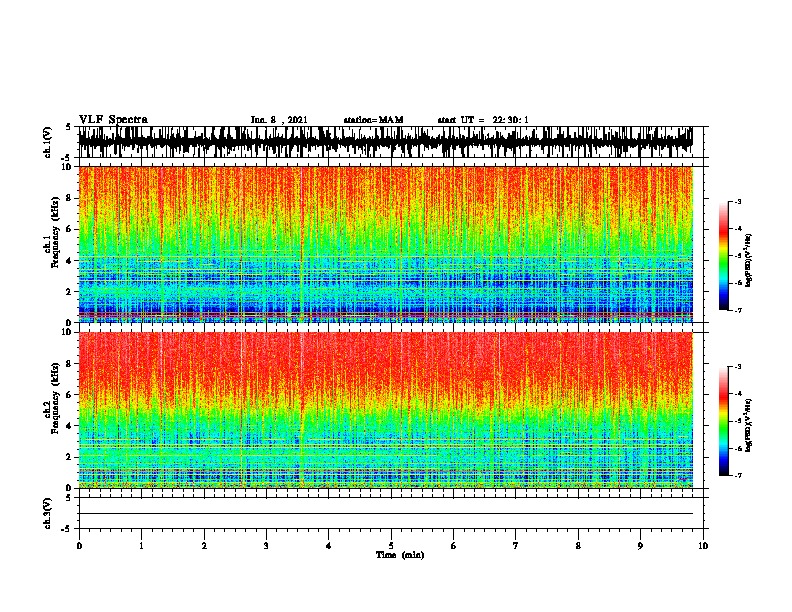Click the '8' tick on time axis
792x612 pixels.
[x=578, y=546]
